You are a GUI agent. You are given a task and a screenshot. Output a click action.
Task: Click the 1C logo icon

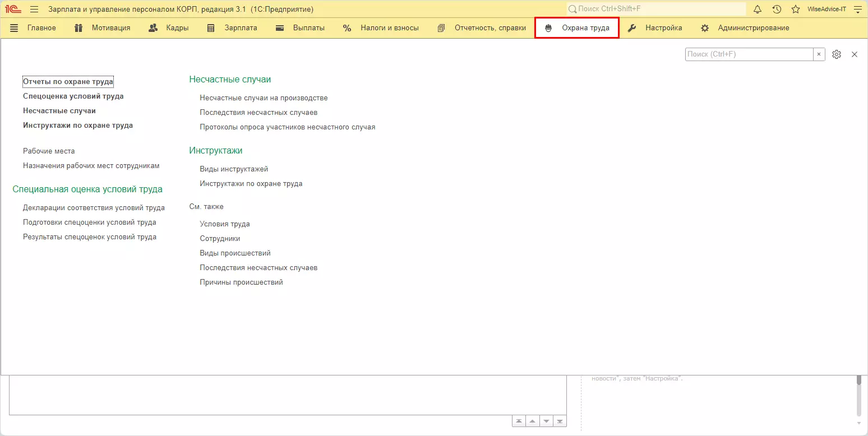[x=13, y=9]
